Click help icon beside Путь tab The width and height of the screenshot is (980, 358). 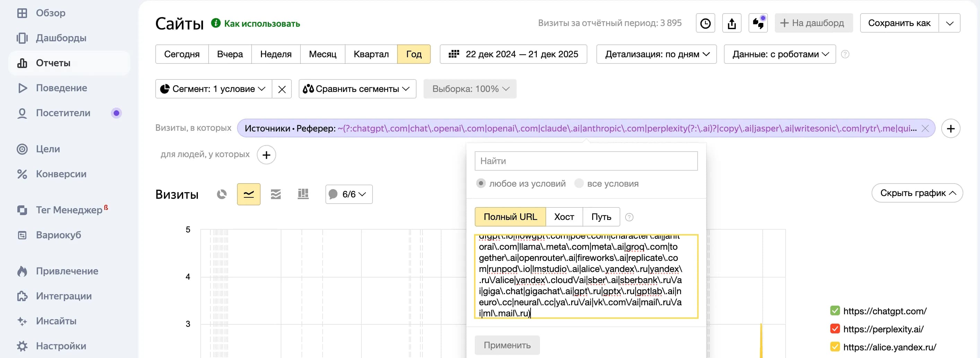629,217
